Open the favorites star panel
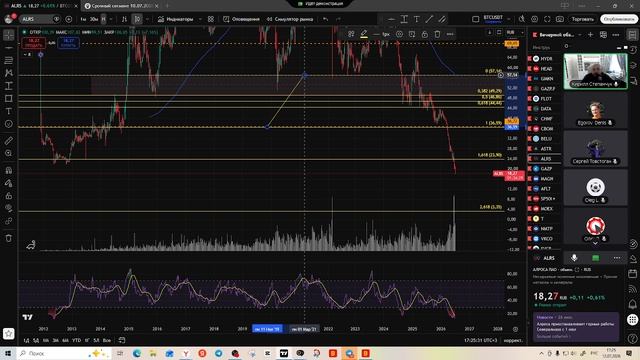Viewport: 640px width, 360px height. pos(9,333)
